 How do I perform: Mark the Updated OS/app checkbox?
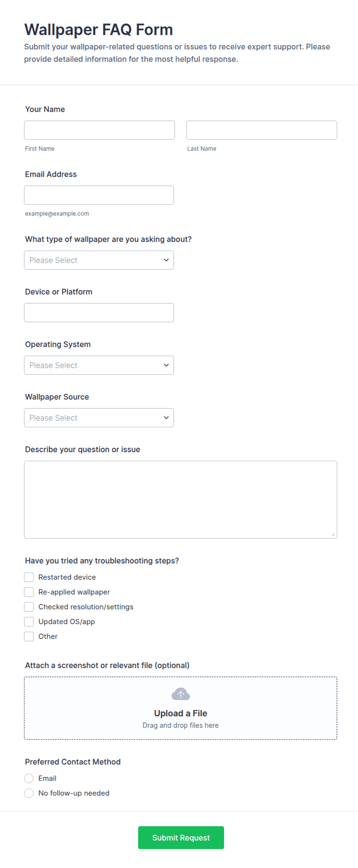29,621
